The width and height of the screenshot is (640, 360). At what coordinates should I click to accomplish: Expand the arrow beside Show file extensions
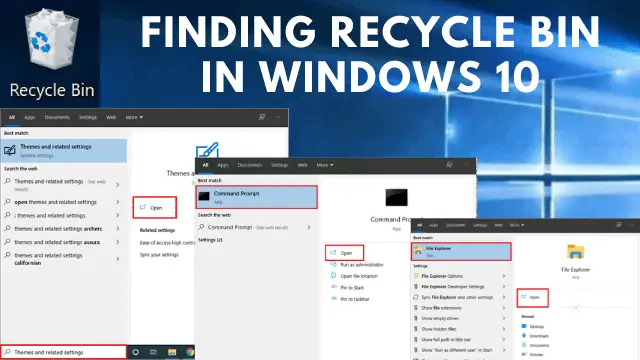point(504,308)
